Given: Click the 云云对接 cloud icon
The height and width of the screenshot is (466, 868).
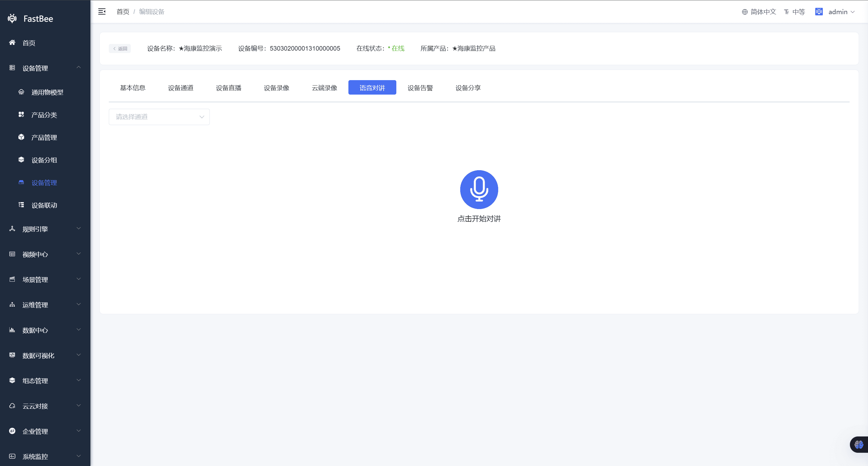Looking at the screenshot, I should tap(12, 406).
